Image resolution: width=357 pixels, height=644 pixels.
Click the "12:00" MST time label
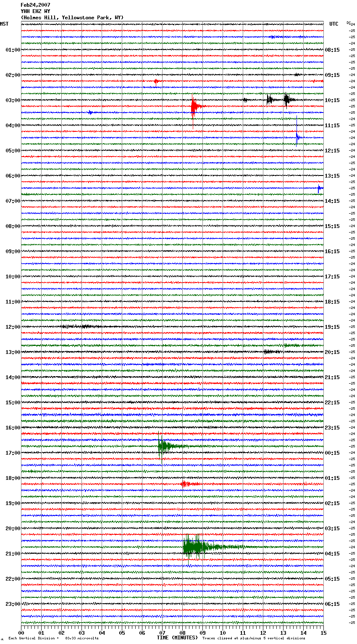13,327
